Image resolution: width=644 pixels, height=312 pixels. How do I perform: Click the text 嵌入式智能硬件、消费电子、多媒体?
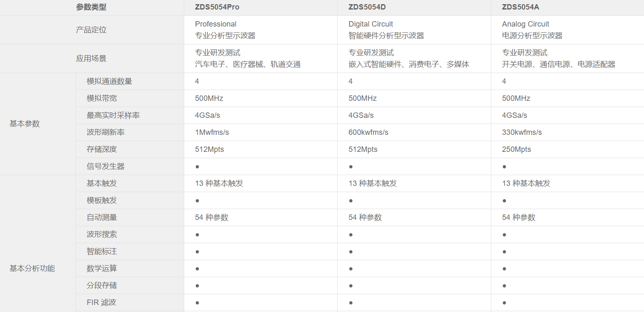click(x=409, y=64)
